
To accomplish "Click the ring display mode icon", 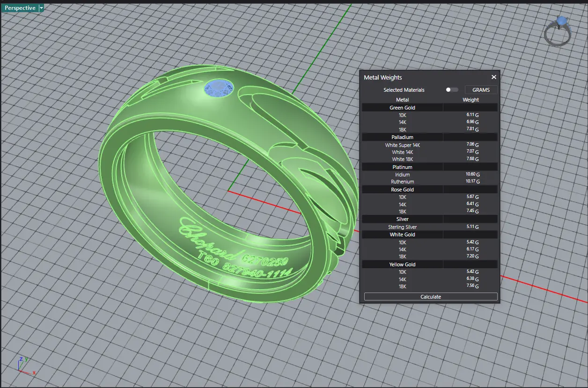I will 558,31.
